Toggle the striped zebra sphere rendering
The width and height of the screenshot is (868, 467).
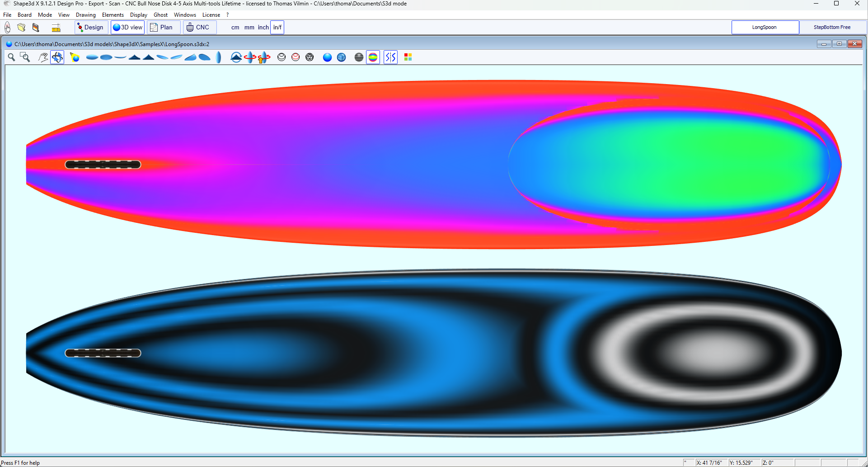[359, 57]
